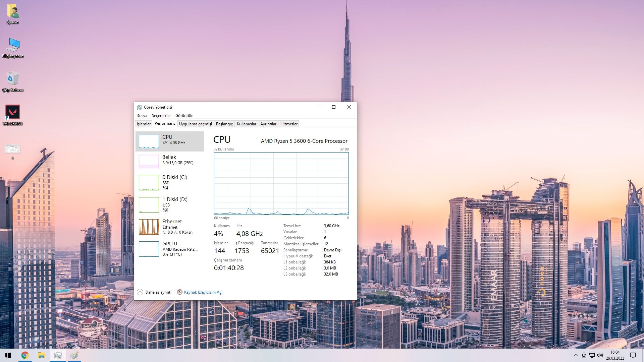Go to the Hizmetler tab

(289, 124)
